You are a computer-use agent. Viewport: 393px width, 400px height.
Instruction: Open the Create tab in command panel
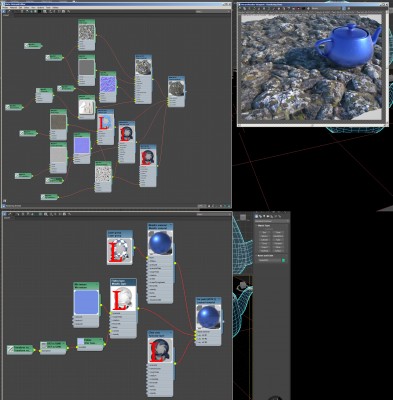[256, 216]
